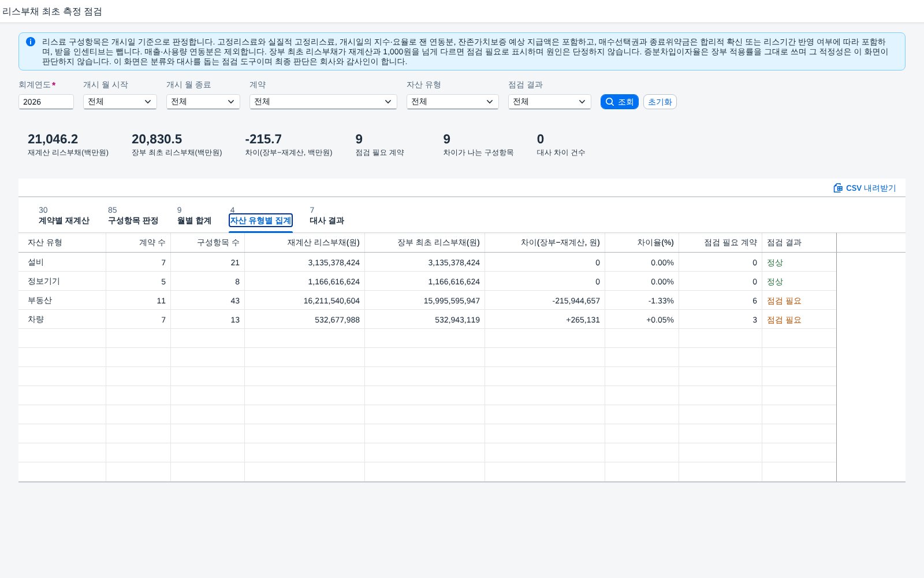Click the 장부 최초 리스부채(원) column header
Viewport: 924px width, 578px height.
(425, 243)
